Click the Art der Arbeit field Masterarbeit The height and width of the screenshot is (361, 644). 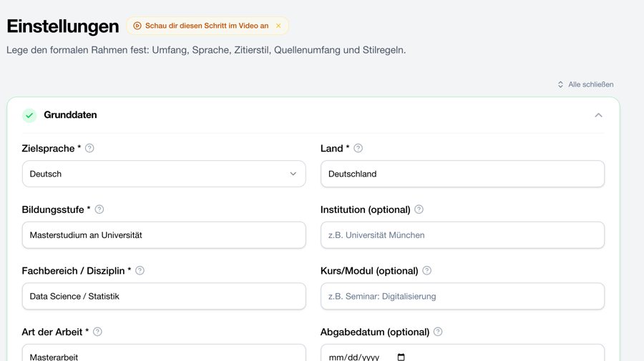[x=164, y=353]
